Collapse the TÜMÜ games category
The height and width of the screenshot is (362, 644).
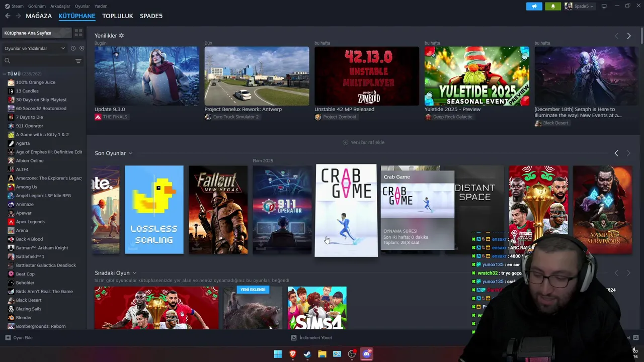(x=5, y=74)
